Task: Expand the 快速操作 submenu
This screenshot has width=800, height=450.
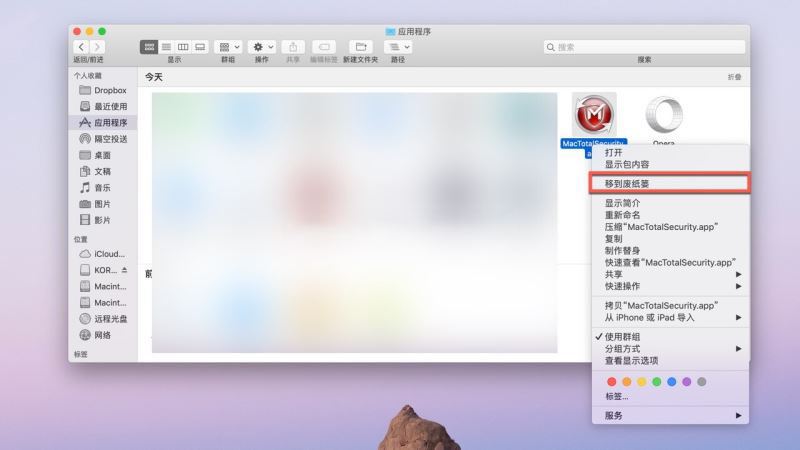Action: point(670,286)
